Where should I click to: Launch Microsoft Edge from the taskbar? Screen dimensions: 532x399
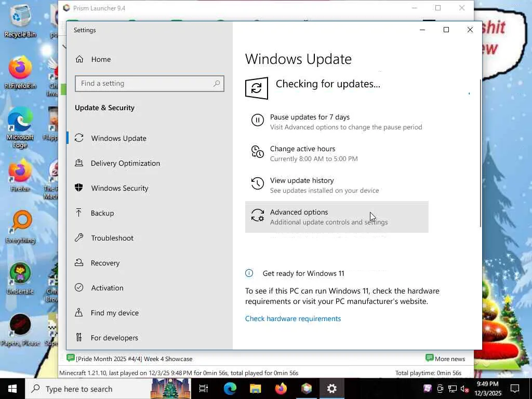click(230, 389)
